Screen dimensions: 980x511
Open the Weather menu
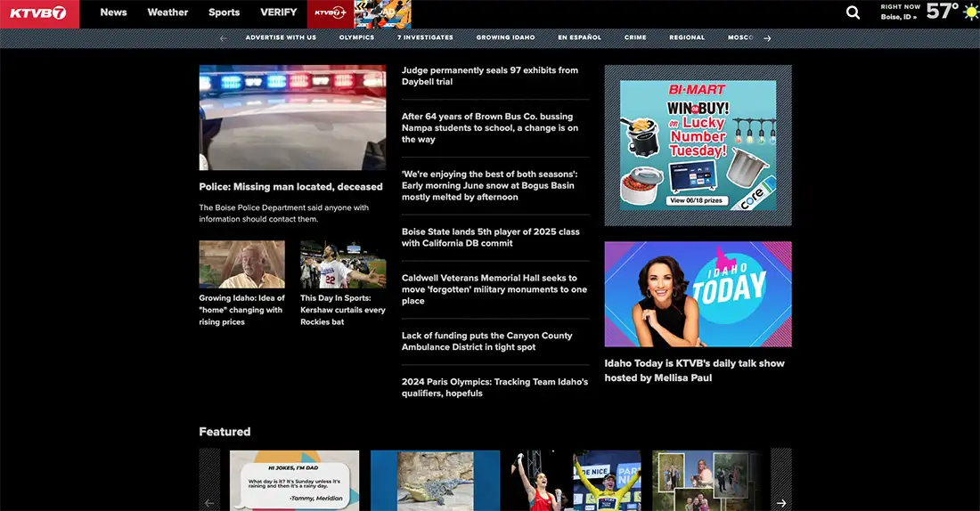point(167,12)
